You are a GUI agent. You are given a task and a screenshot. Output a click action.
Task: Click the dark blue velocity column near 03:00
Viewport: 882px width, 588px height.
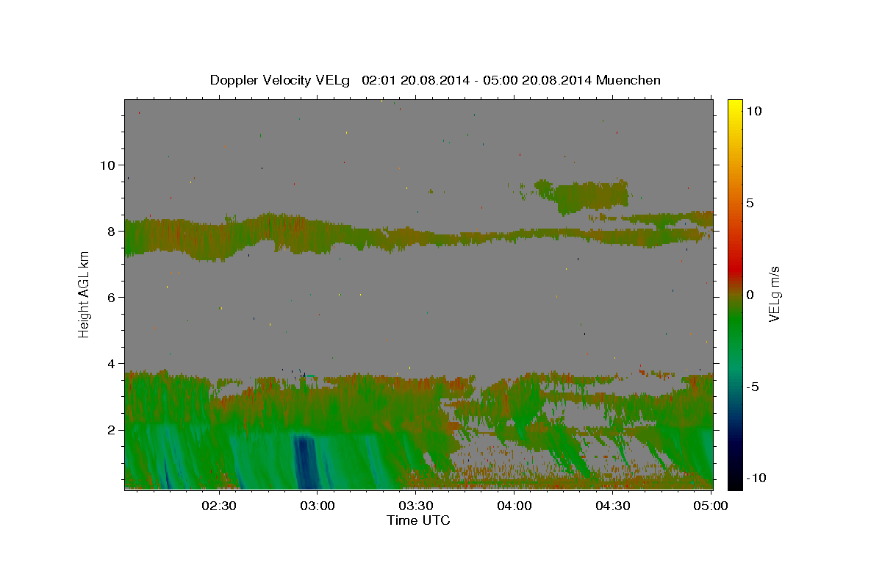[x=304, y=462]
